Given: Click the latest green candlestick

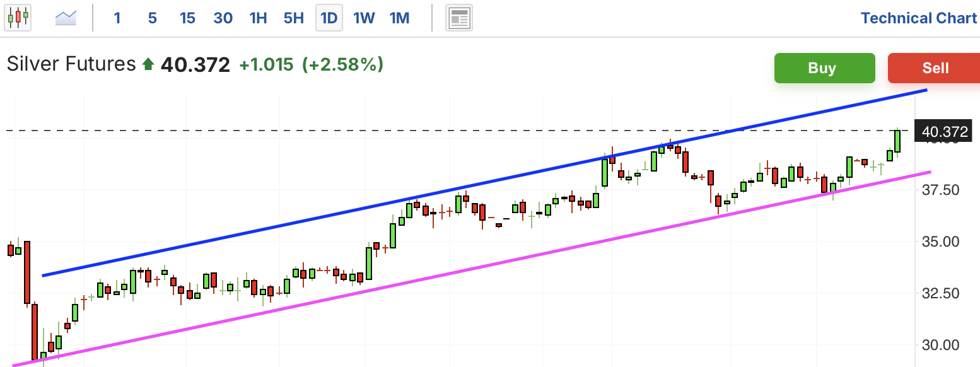Looking at the screenshot, I should [x=897, y=141].
